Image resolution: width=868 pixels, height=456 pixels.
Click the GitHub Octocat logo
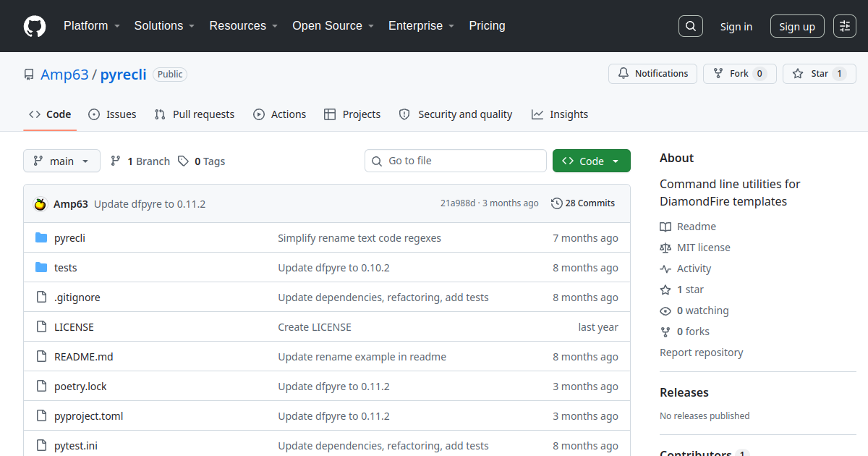tap(35, 26)
